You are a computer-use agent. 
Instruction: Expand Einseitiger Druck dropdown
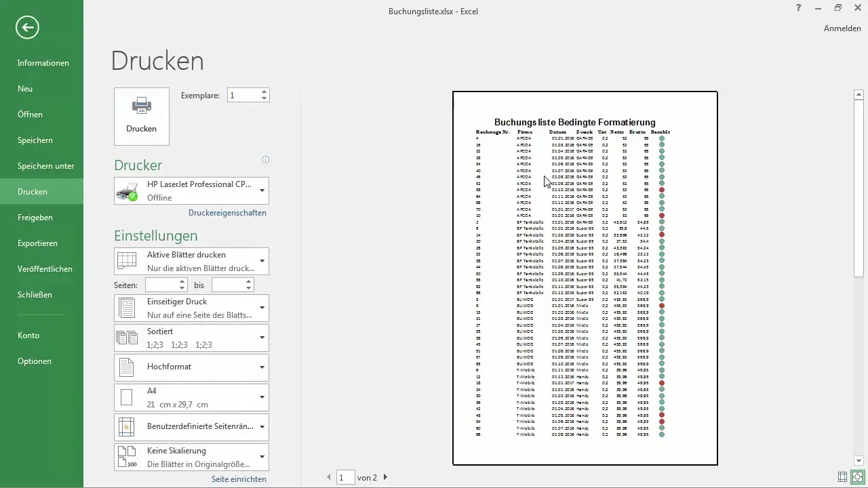tap(192, 308)
